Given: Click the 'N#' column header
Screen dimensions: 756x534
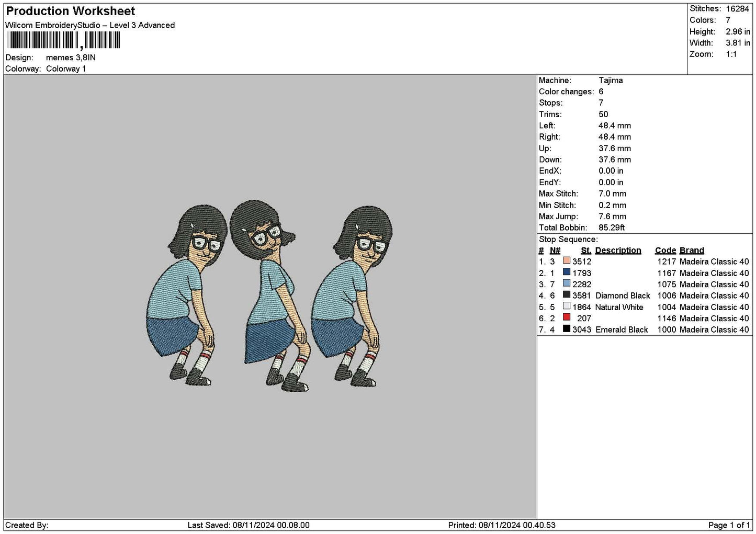Looking at the screenshot, I should (x=555, y=251).
